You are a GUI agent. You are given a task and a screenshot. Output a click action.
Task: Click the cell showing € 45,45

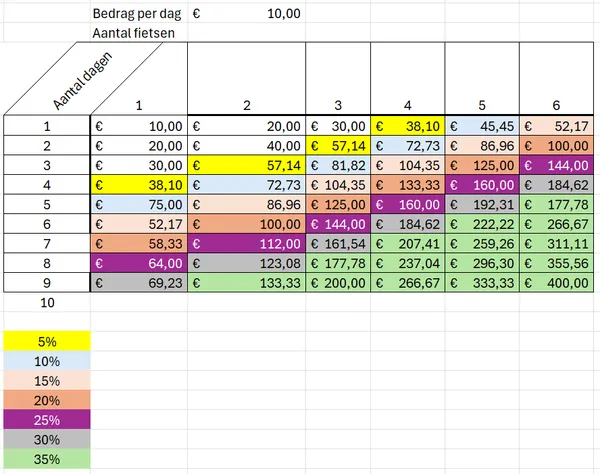[482, 126]
